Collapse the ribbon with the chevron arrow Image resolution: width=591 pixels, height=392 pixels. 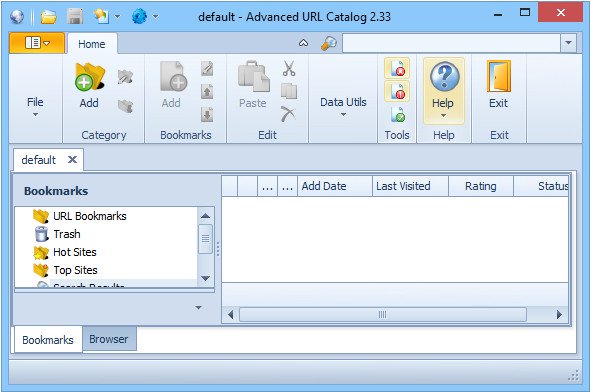[303, 43]
